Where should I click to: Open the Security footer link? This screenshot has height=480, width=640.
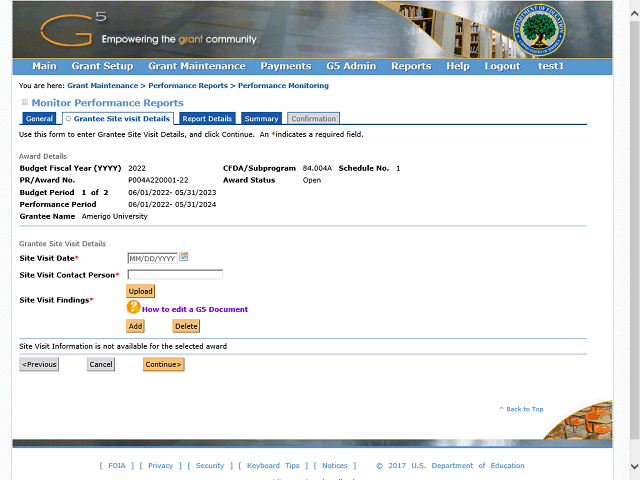[210, 465]
